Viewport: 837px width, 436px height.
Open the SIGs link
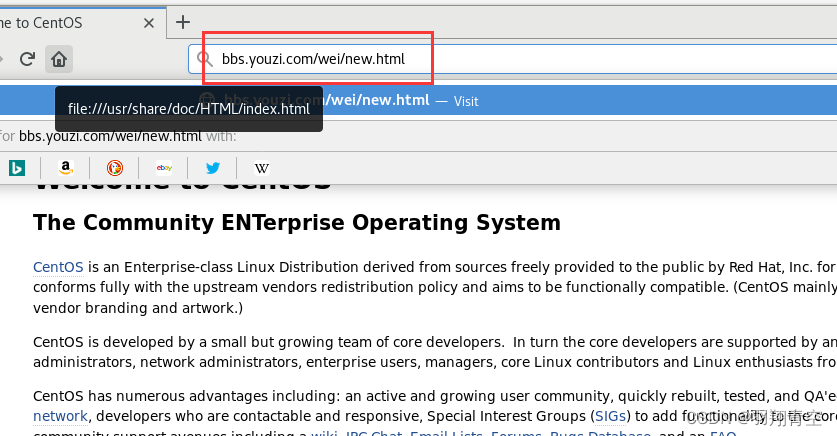pos(610,416)
